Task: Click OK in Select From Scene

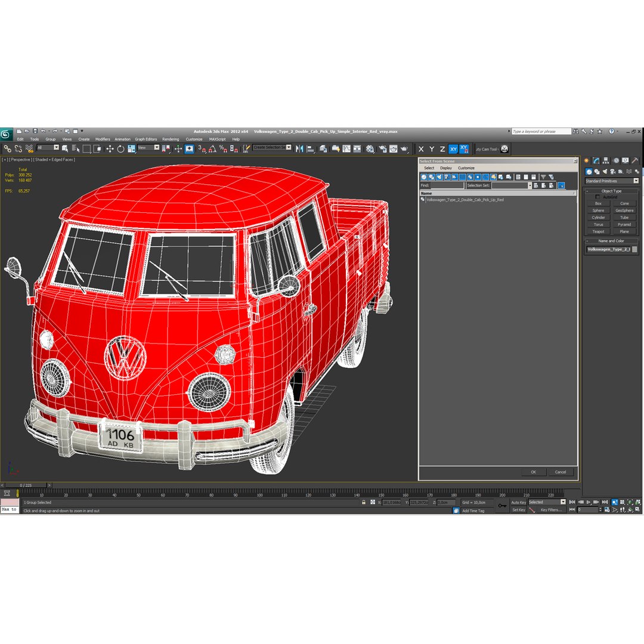Action: 534,472
